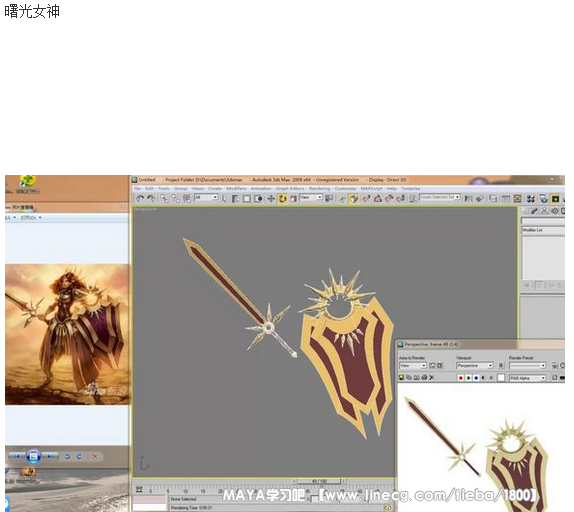Open the Layer Manager icon

click(493, 198)
